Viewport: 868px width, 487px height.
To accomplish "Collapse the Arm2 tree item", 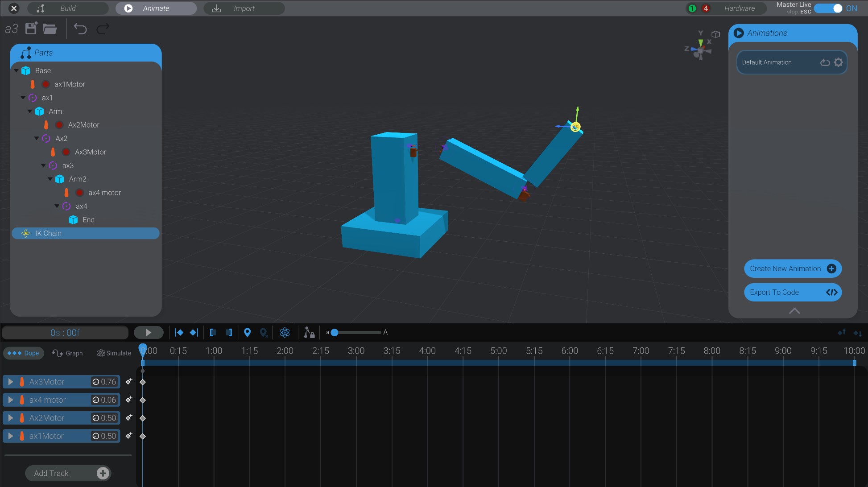I will 50,179.
